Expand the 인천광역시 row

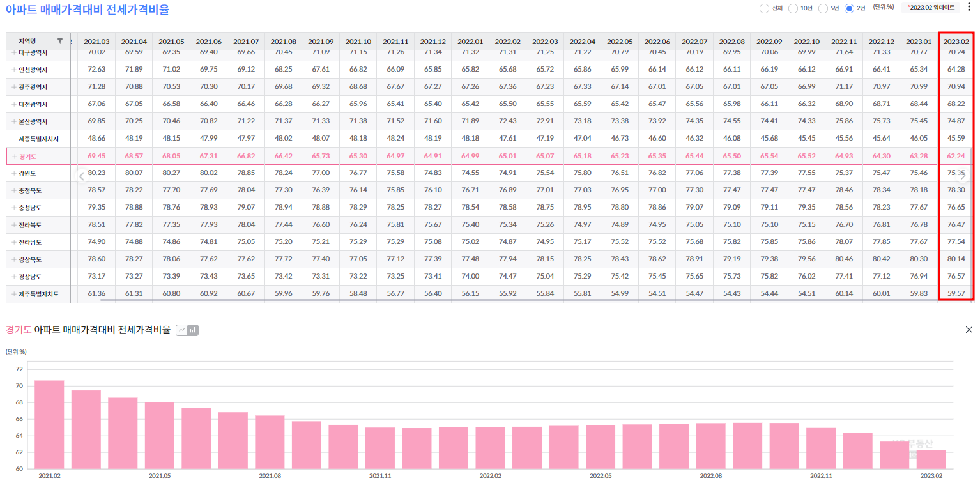click(x=14, y=69)
